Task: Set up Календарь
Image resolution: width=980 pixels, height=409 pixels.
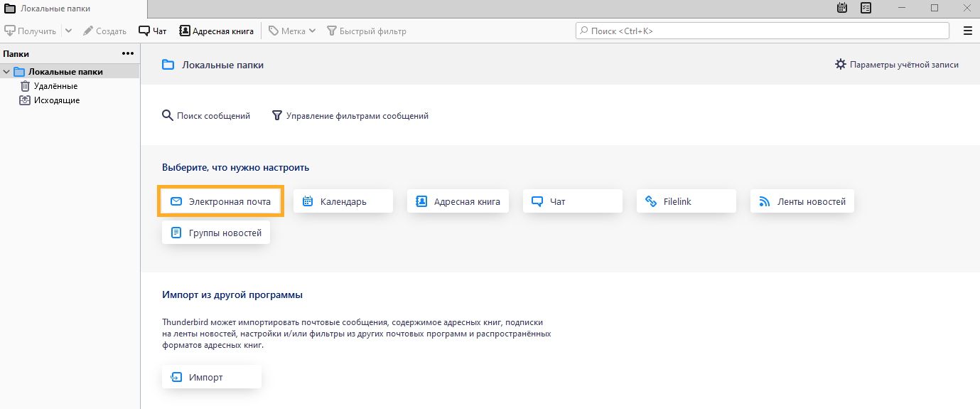Action: click(343, 201)
